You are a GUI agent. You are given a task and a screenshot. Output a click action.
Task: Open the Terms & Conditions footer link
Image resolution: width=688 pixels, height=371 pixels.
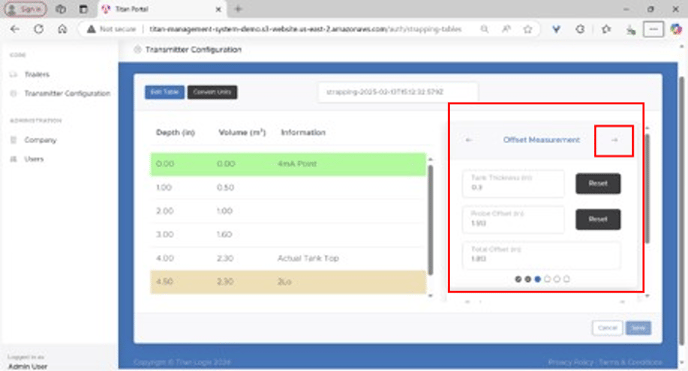pos(630,362)
